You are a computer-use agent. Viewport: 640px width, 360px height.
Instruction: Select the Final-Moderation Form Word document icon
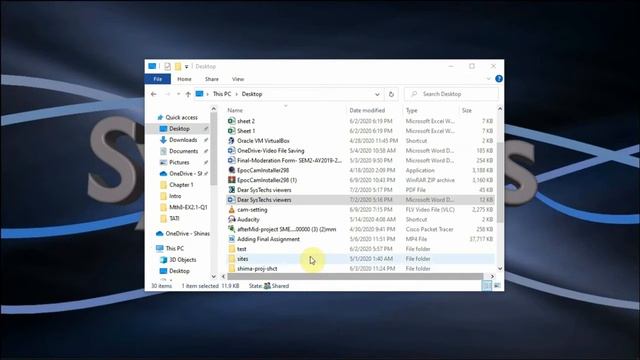pos(231,160)
